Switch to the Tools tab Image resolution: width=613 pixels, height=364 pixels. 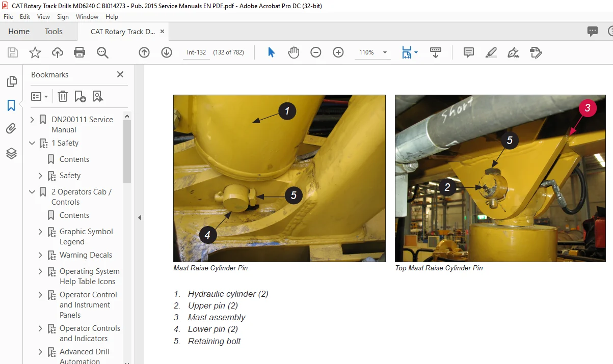coord(54,31)
